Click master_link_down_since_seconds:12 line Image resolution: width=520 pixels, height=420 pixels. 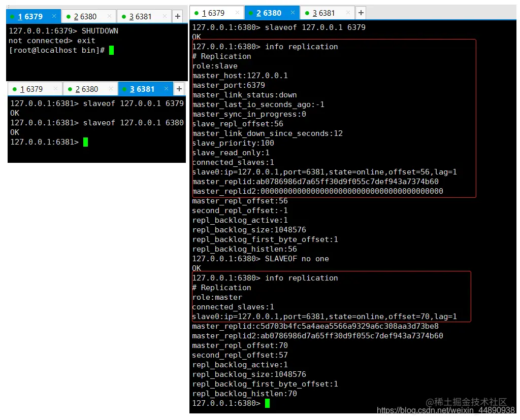[267, 133]
